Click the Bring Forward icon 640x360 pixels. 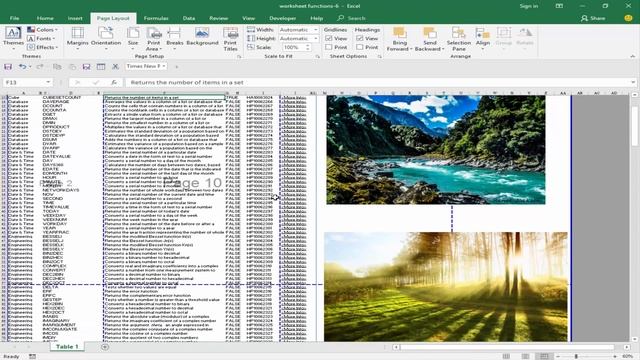pyautogui.click(x=400, y=33)
